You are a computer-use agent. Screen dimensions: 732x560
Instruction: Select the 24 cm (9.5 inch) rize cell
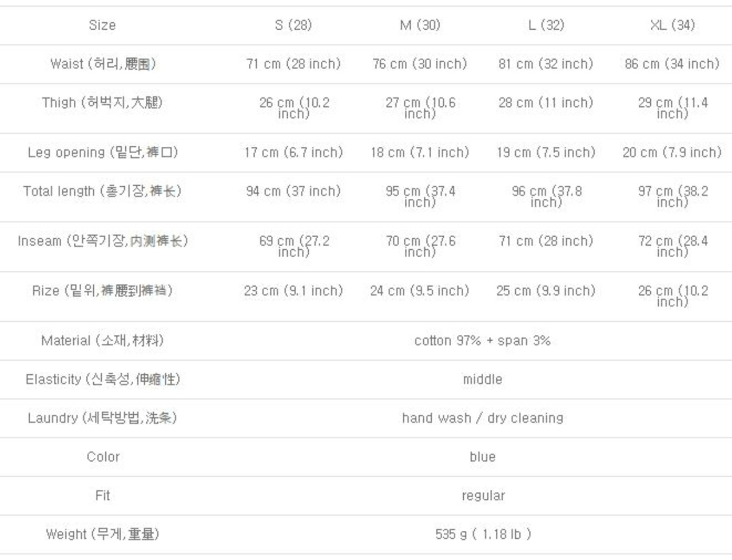(420, 291)
